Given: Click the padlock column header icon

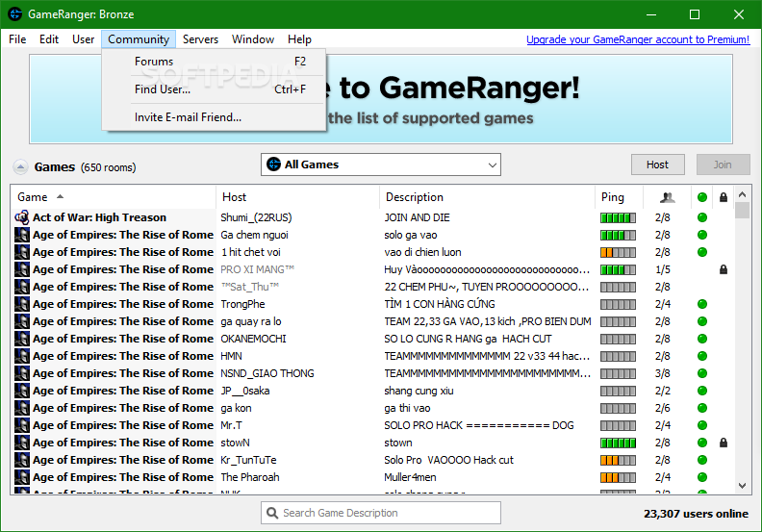Looking at the screenshot, I should click(x=724, y=197).
